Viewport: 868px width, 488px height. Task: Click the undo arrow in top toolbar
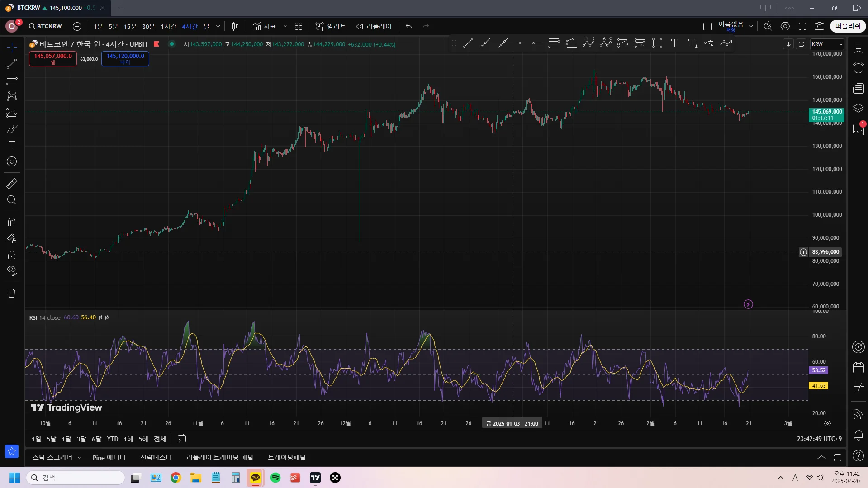click(x=408, y=26)
